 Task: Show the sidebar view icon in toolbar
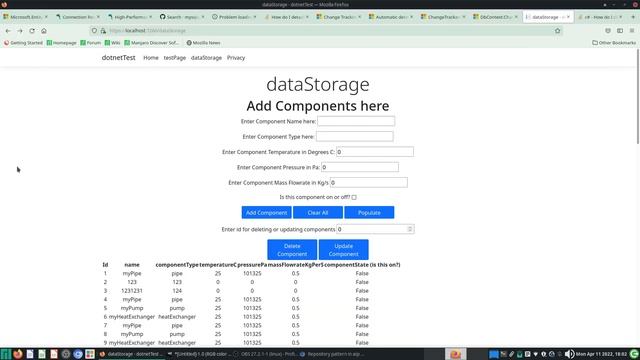coord(620,31)
